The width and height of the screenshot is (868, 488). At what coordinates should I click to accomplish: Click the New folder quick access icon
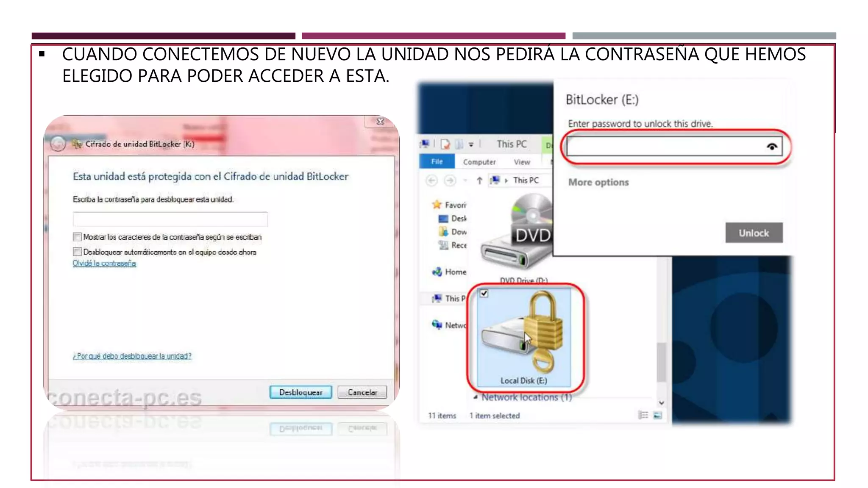pyautogui.click(x=459, y=144)
